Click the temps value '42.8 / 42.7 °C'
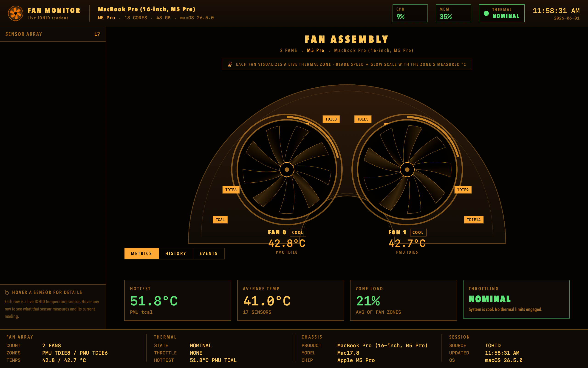 click(x=64, y=360)
